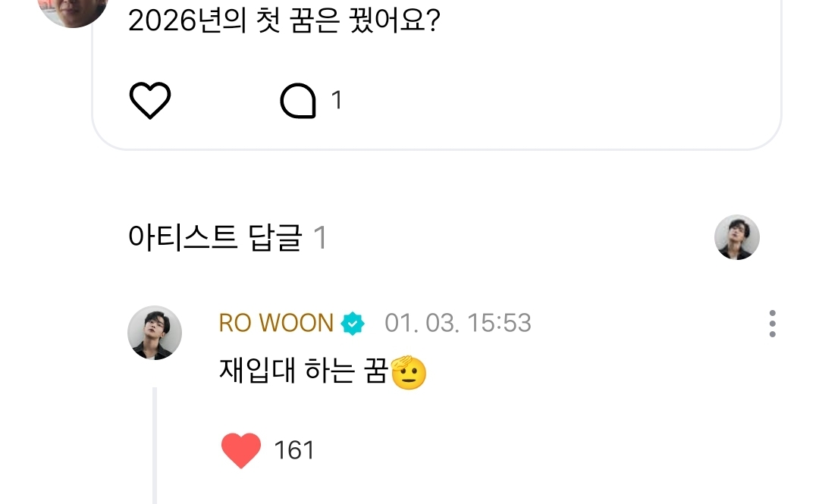Open the RO WOON username link
The height and width of the screenshot is (504, 819).
click(x=276, y=323)
